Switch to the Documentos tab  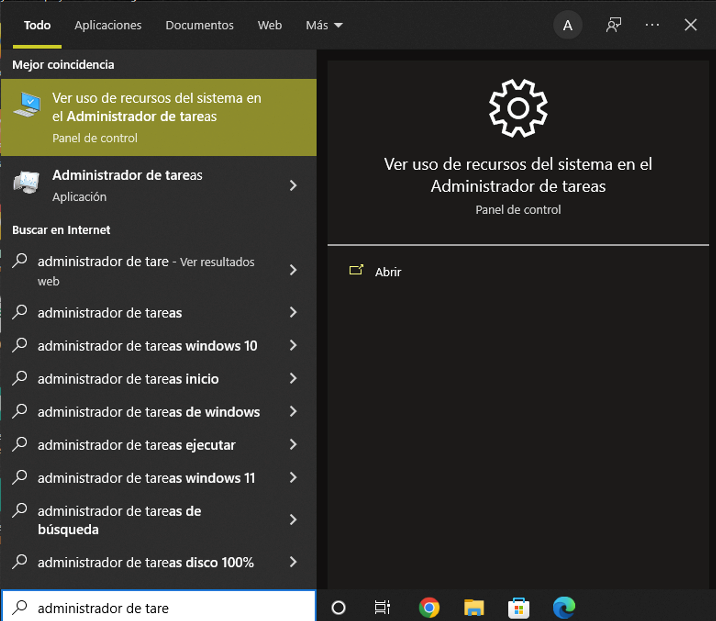[x=199, y=25]
